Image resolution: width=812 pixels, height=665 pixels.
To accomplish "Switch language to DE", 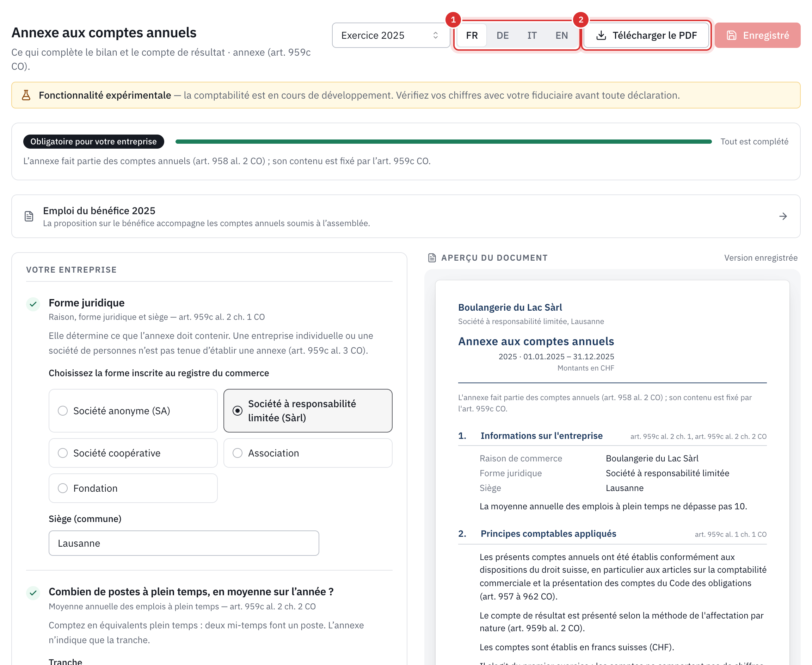I will [x=502, y=35].
